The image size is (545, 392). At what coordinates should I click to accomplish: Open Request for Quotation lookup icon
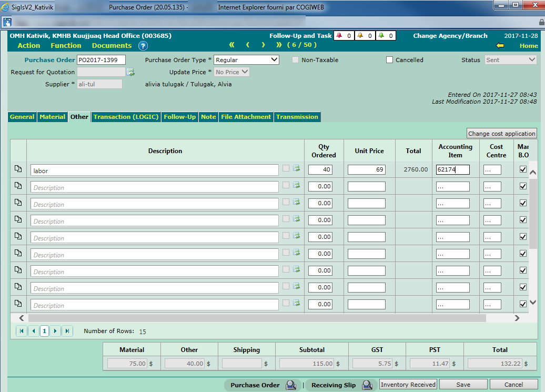[130, 72]
